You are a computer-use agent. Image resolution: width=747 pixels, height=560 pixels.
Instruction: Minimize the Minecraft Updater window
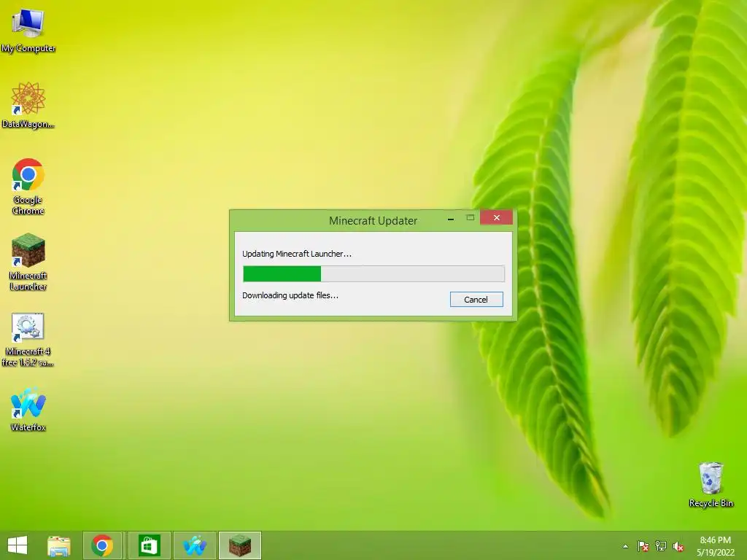click(x=451, y=219)
